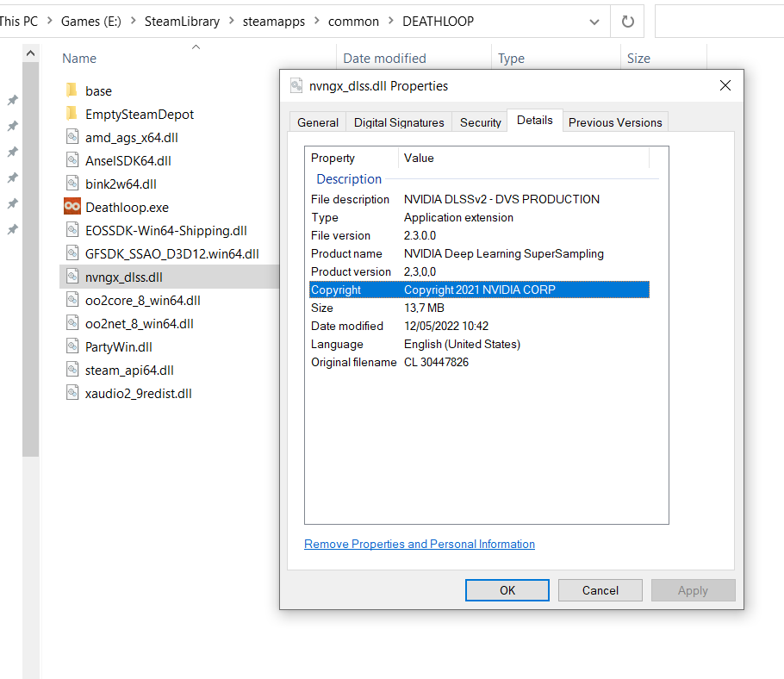Click the AnselSDK64.dll file icon
The height and width of the screenshot is (679, 784).
coord(72,160)
